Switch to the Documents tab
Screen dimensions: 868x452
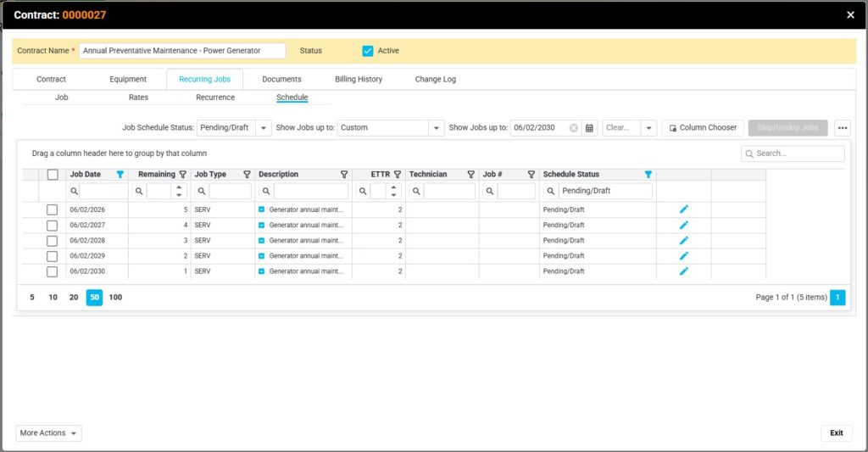[281, 79]
